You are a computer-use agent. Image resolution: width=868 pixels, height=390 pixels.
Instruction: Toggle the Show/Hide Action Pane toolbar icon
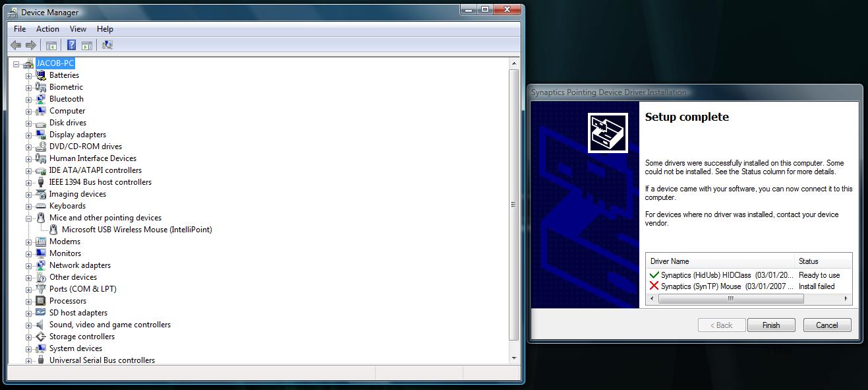coord(86,45)
